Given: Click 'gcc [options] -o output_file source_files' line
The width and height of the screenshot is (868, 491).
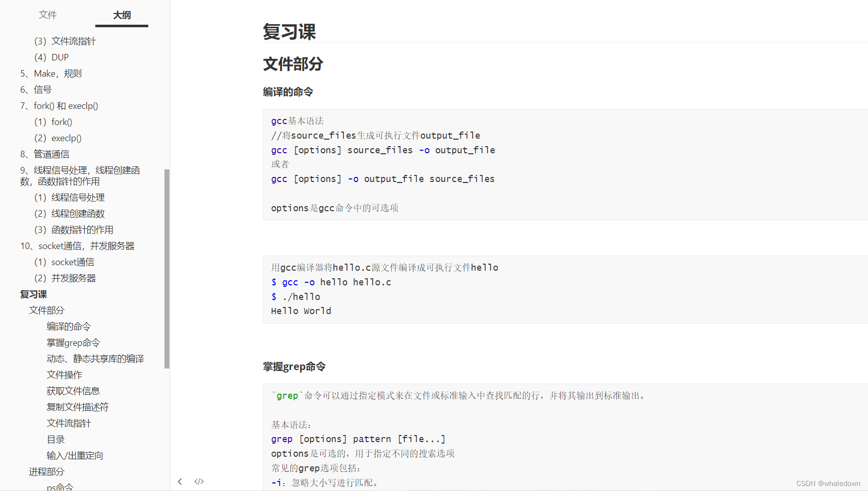Looking at the screenshot, I should [x=383, y=179].
